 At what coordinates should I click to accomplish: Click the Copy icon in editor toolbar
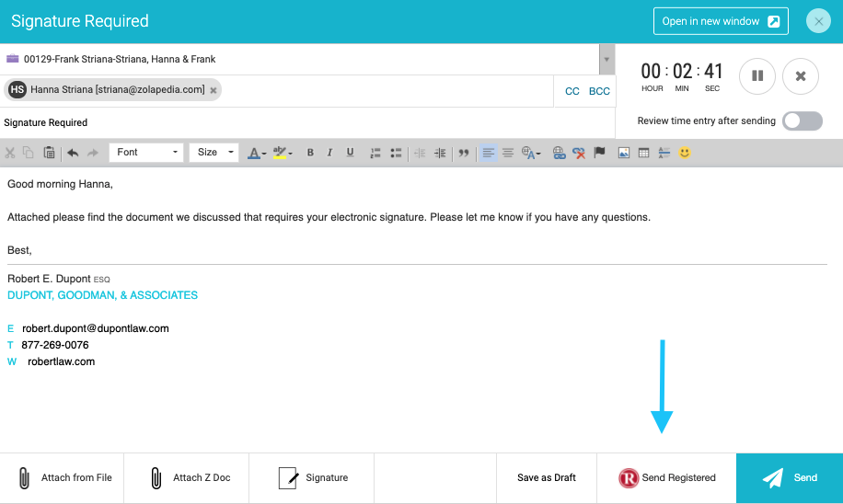click(x=29, y=153)
